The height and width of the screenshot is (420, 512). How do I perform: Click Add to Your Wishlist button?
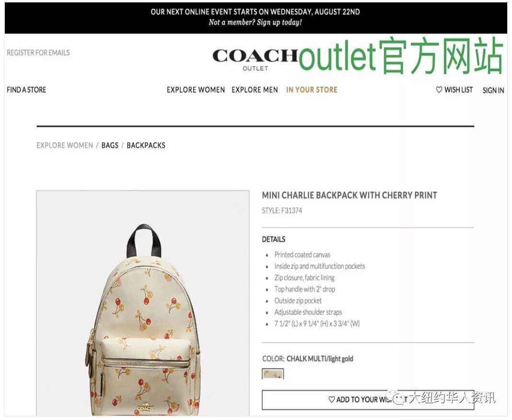(x=368, y=400)
